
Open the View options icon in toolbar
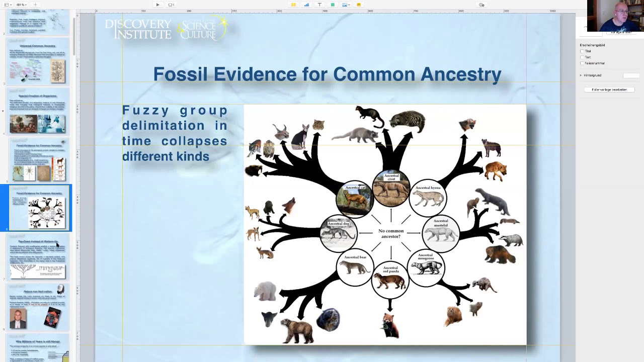coord(7,5)
